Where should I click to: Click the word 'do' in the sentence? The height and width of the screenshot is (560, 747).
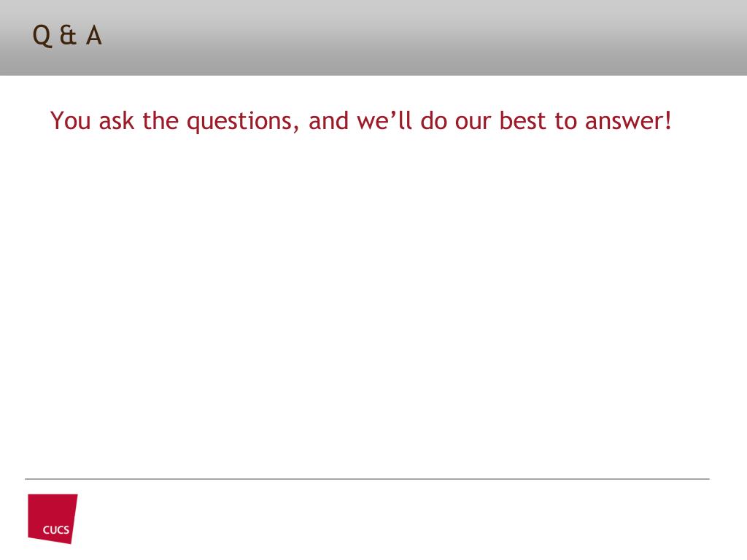click(433, 120)
